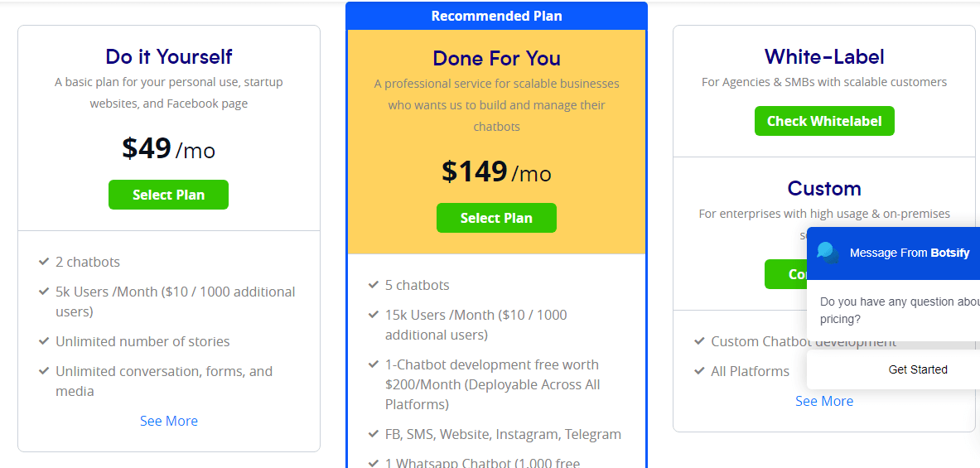The height and width of the screenshot is (468, 980).
Task: Click the Recommended Plan blue banner
Action: point(496,16)
